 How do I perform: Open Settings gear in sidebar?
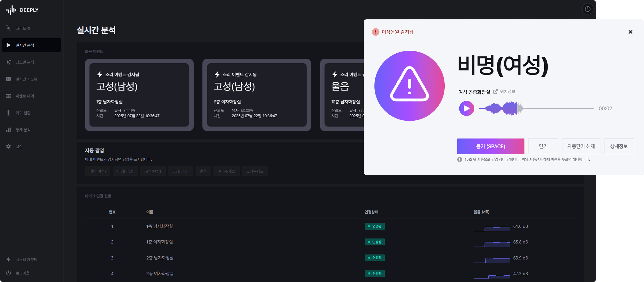click(9, 147)
